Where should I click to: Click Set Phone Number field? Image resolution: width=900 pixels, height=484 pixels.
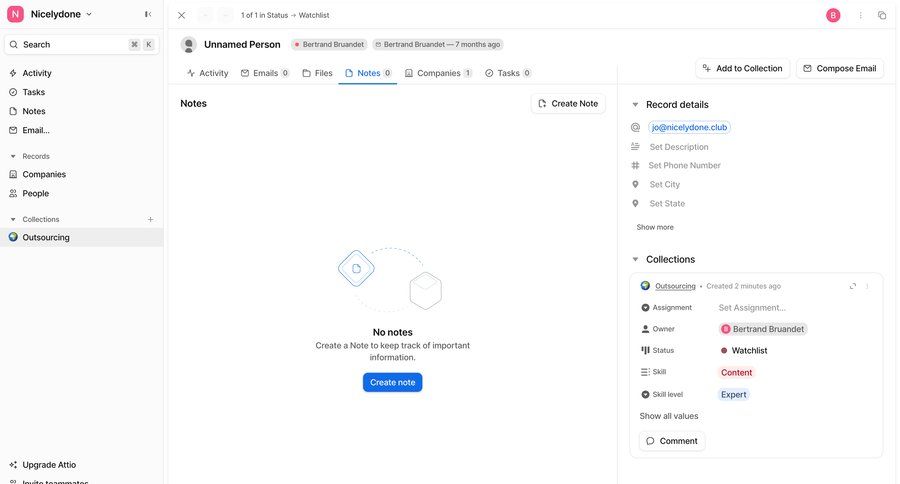click(684, 165)
